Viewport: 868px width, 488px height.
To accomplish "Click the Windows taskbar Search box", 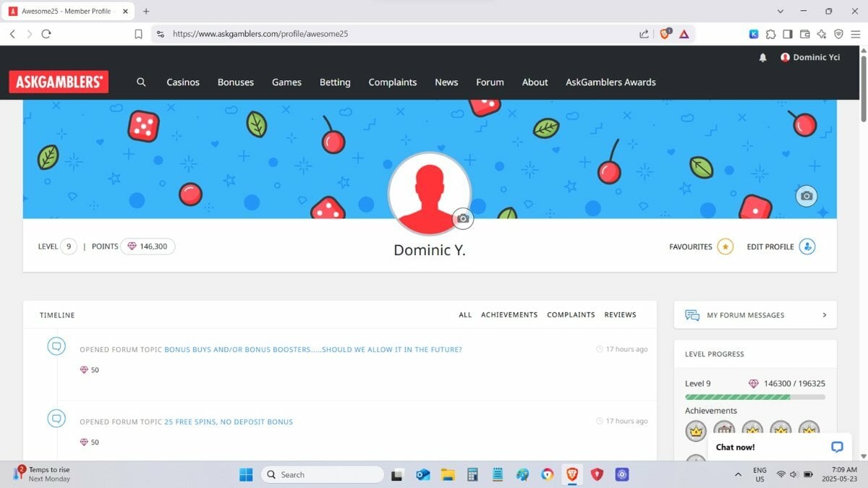I will click(x=323, y=474).
